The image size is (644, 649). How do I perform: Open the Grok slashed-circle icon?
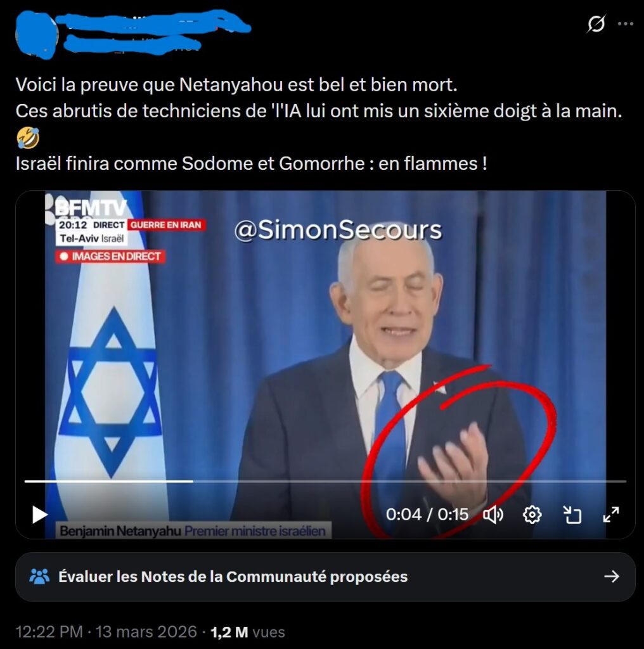pos(596,24)
